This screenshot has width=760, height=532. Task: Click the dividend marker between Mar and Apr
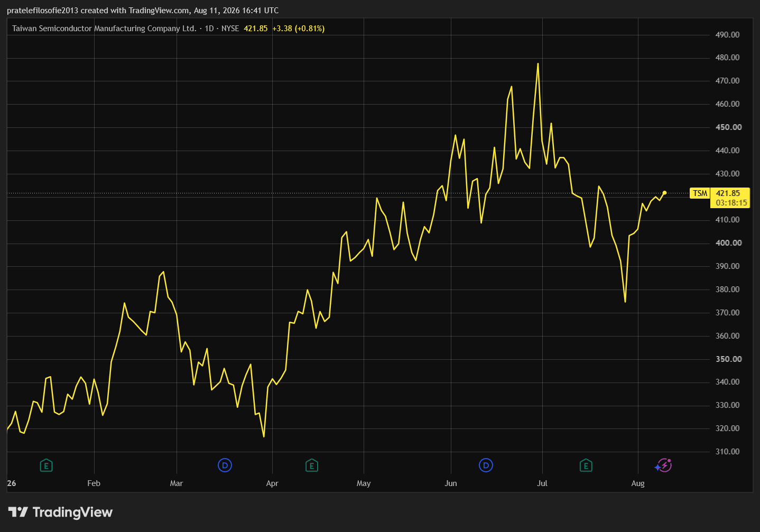(225, 465)
